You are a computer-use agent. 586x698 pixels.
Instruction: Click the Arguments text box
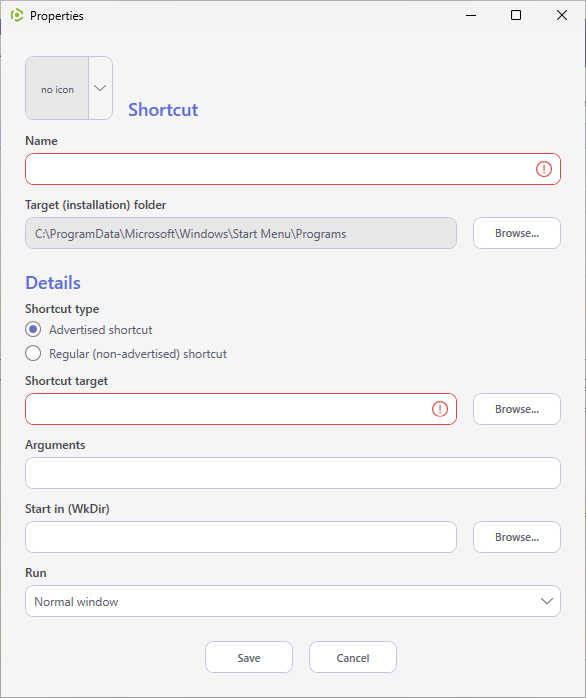pos(293,473)
